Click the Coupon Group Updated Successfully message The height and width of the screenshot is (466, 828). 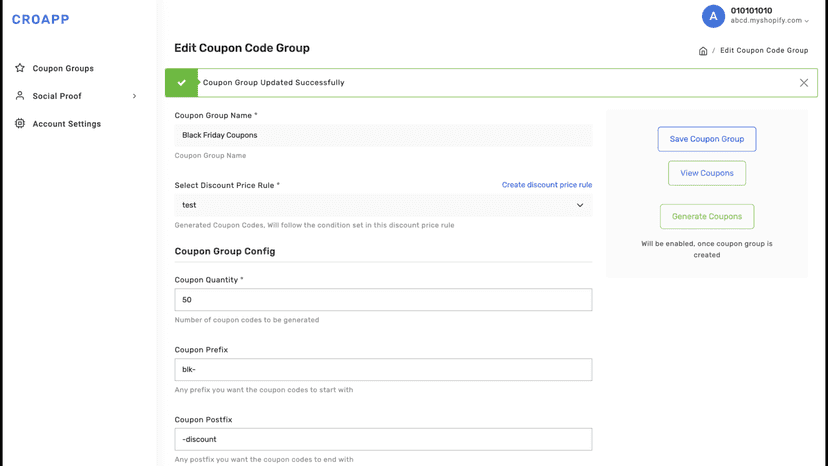click(x=274, y=82)
